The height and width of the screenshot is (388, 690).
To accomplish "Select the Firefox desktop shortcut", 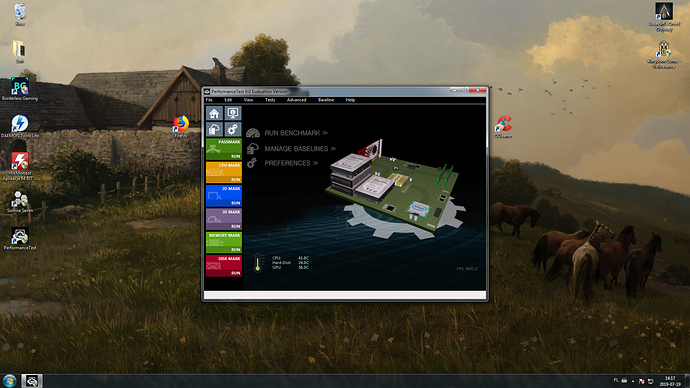I will 181,127.
